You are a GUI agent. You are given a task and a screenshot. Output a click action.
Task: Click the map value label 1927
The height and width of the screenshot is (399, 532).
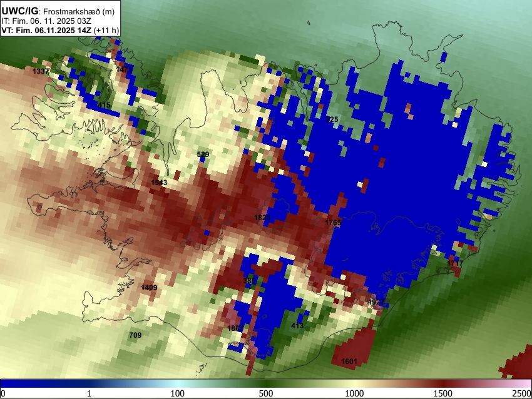[376, 302]
